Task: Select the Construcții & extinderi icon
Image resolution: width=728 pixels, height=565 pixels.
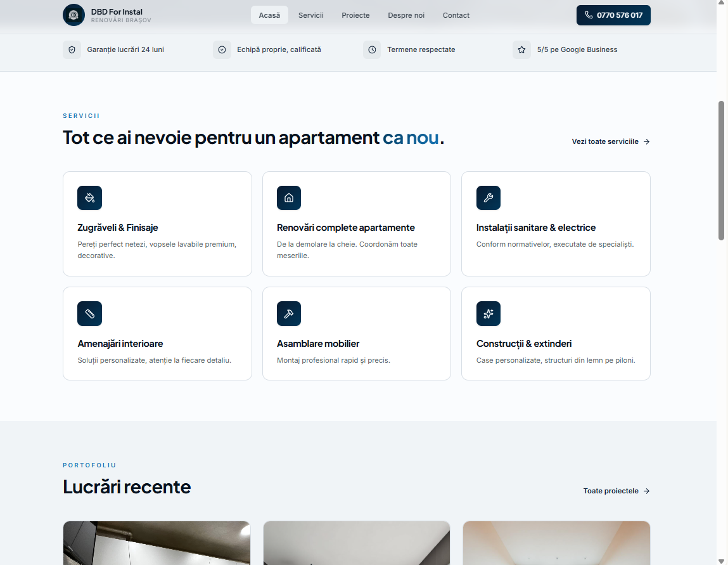Action: [488, 313]
